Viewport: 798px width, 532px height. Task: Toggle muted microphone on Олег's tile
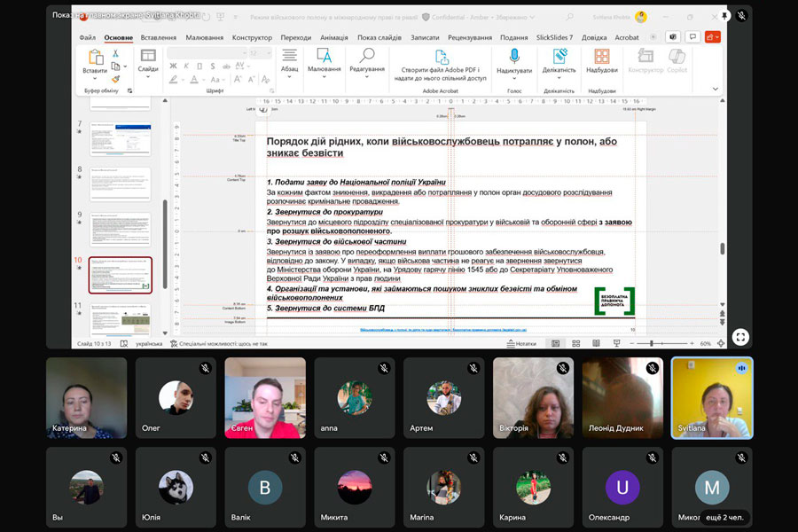coord(205,368)
